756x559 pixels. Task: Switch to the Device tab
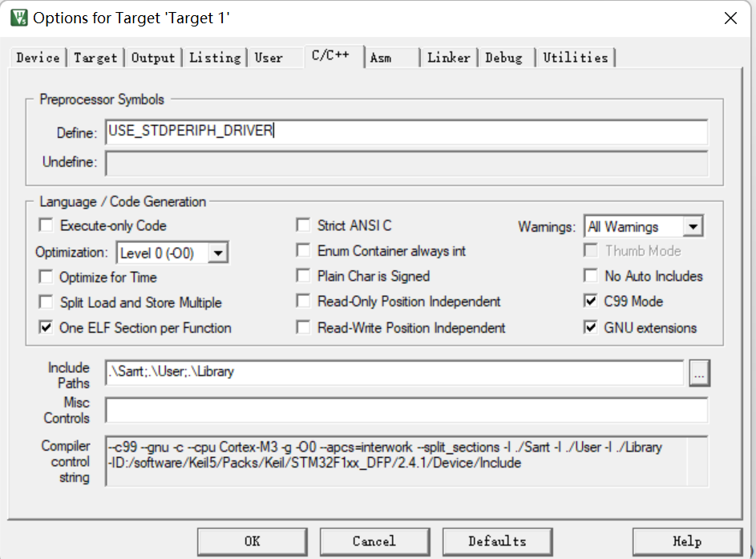click(38, 58)
